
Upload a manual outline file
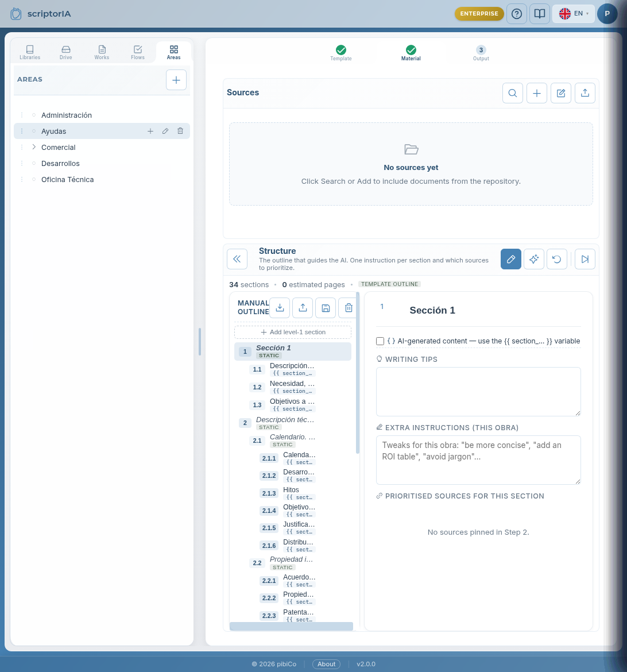pyautogui.click(x=303, y=308)
